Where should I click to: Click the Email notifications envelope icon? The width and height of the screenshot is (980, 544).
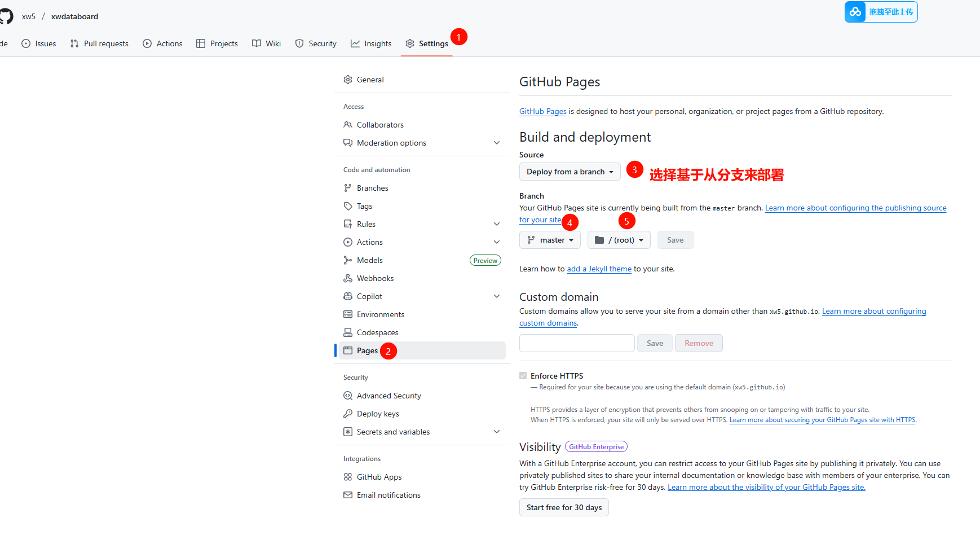(x=348, y=495)
